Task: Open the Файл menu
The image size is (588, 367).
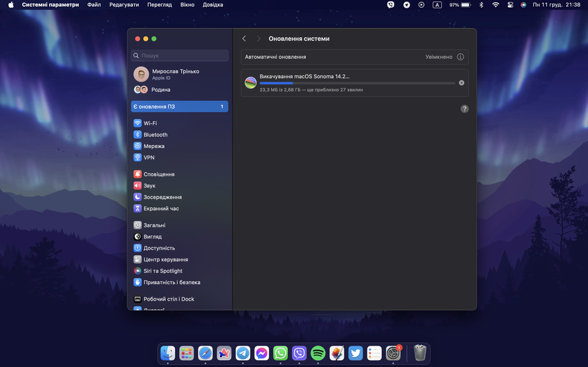Action: tap(94, 5)
